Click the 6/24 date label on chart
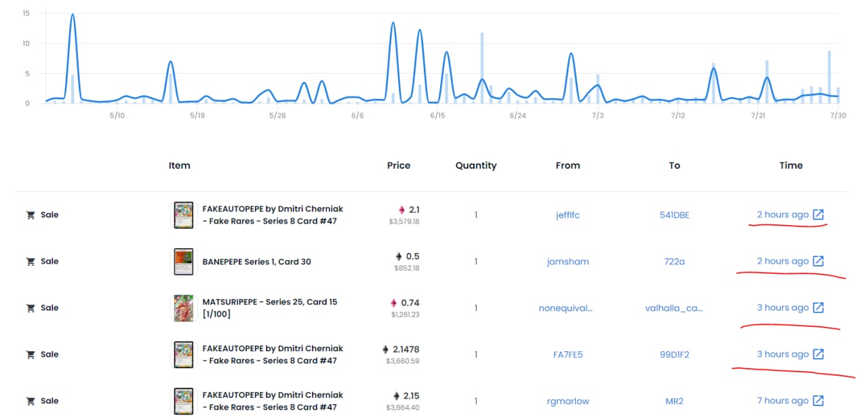The height and width of the screenshot is (417, 868). pos(517,116)
